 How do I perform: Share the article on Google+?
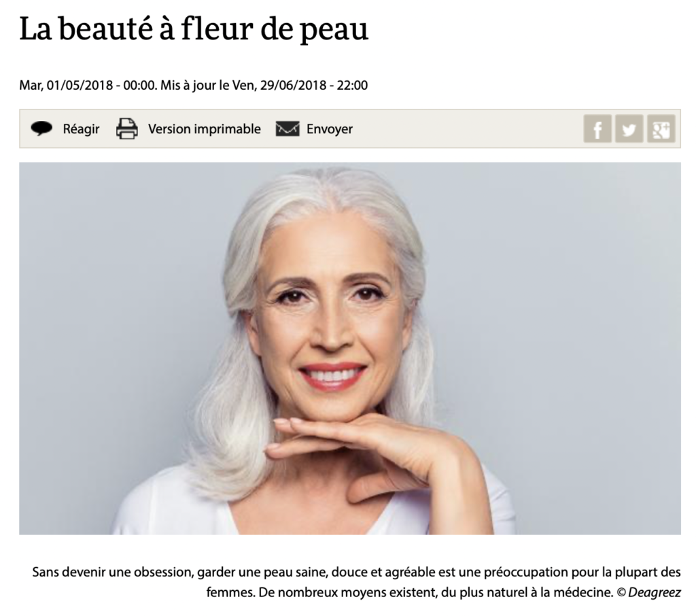(661, 129)
